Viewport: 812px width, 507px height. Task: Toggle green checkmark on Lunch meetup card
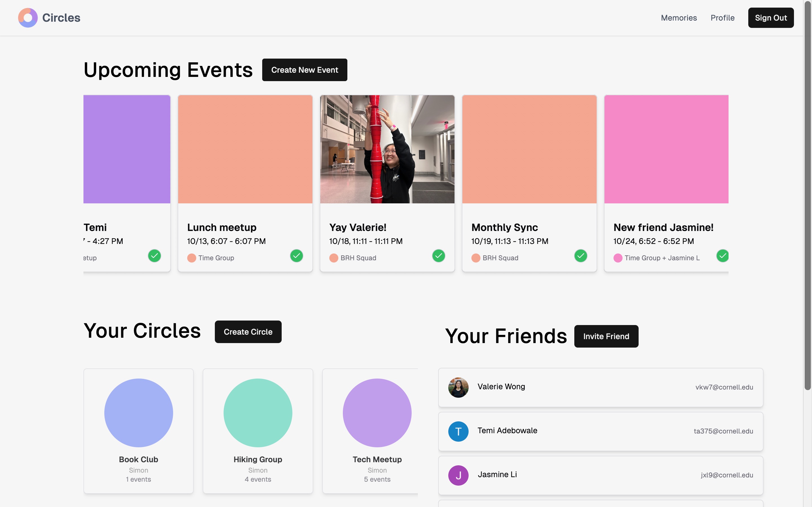click(296, 256)
